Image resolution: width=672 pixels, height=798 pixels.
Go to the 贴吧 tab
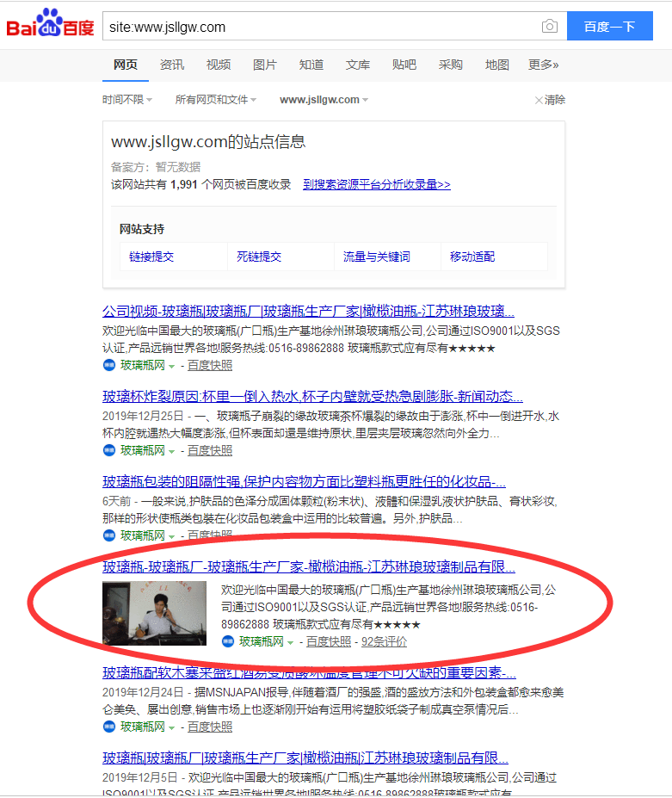click(404, 65)
